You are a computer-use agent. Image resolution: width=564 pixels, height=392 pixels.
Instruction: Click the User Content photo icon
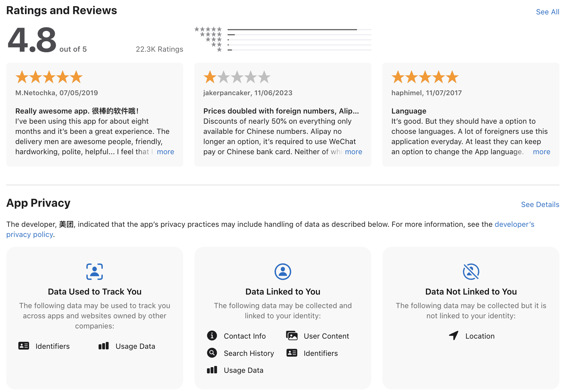[292, 336]
